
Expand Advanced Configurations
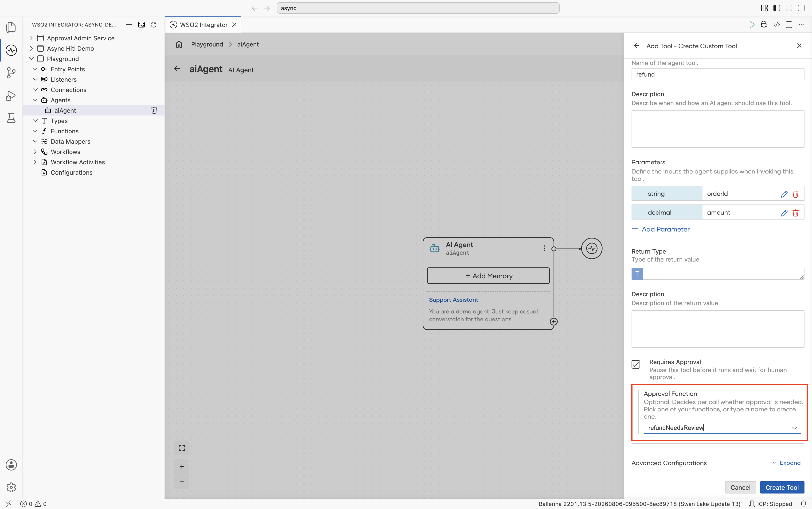pyautogui.click(x=786, y=463)
